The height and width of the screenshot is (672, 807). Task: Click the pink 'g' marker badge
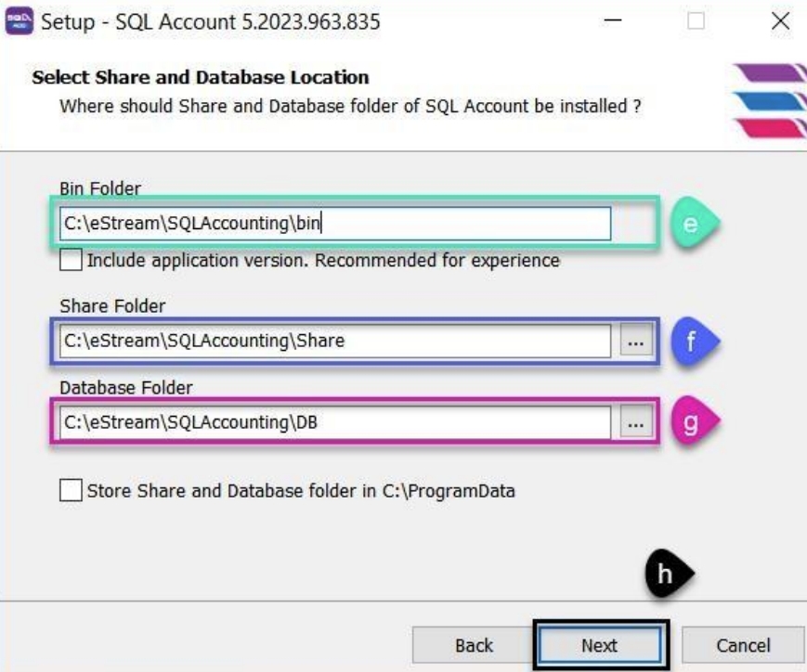pyautogui.click(x=692, y=422)
